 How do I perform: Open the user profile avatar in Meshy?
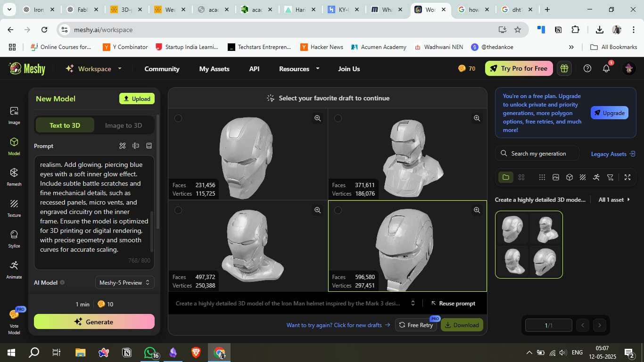click(x=629, y=68)
